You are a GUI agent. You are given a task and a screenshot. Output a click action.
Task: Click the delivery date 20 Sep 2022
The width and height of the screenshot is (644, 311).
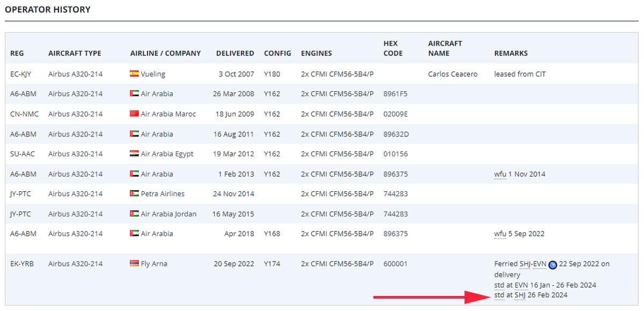point(234,264)
